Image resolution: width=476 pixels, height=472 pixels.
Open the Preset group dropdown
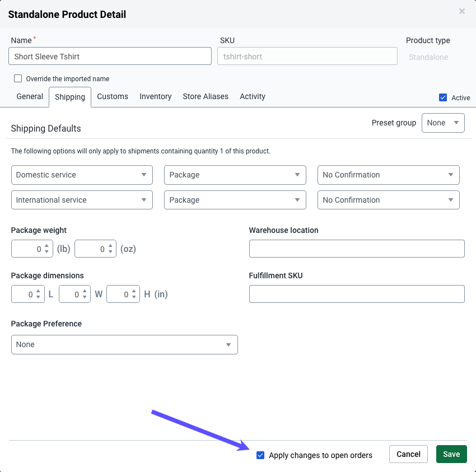pyautogui.click(x=443, y=123)
